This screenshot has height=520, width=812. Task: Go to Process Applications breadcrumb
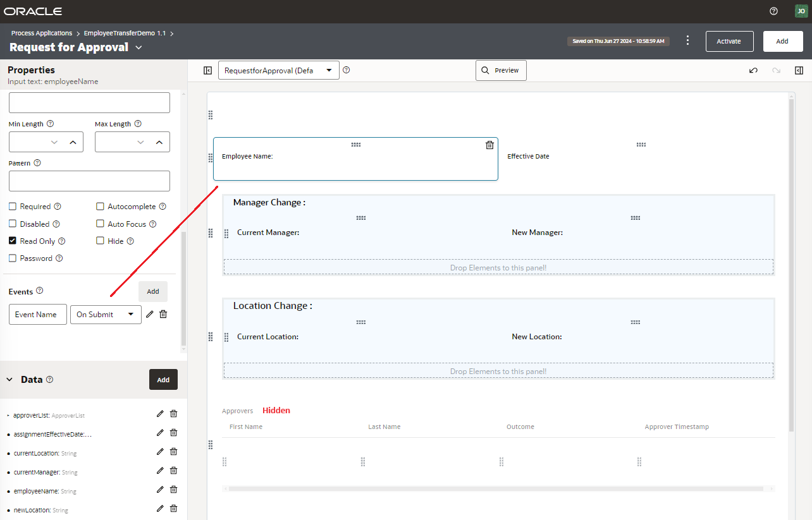[42, 33]
